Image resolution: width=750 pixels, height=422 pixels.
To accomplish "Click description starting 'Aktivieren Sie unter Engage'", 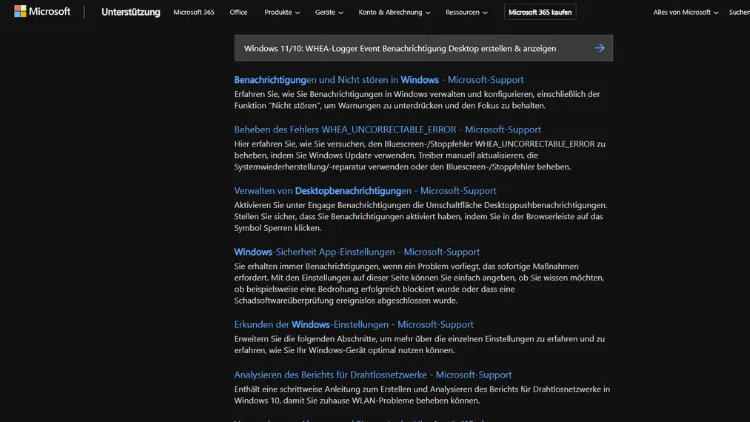I will pos(421,217).
